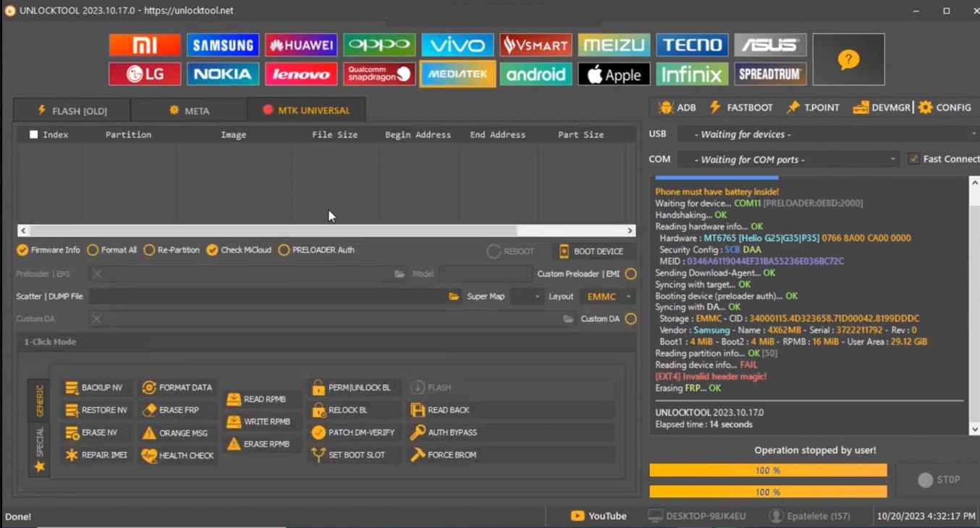Switch to the MTK UNIVERSAL tab
Image resolution: width=980 pixels, height=528 pixels.
[x=306, y=110]
